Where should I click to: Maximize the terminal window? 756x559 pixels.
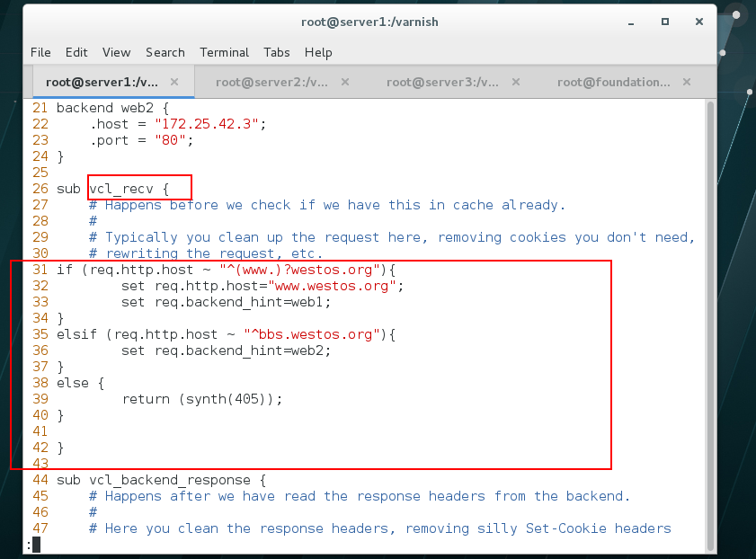665,22
